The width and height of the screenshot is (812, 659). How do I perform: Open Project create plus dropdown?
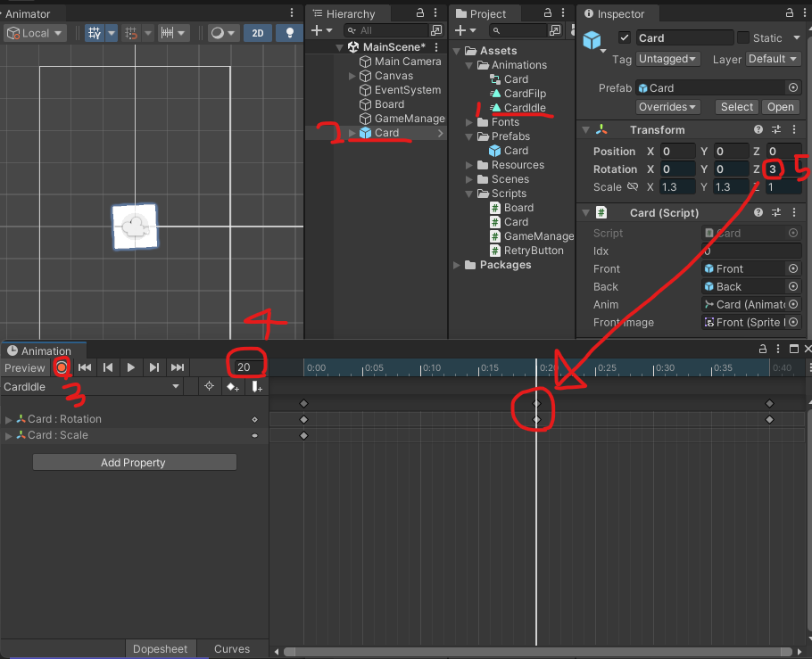pos(465,30)
